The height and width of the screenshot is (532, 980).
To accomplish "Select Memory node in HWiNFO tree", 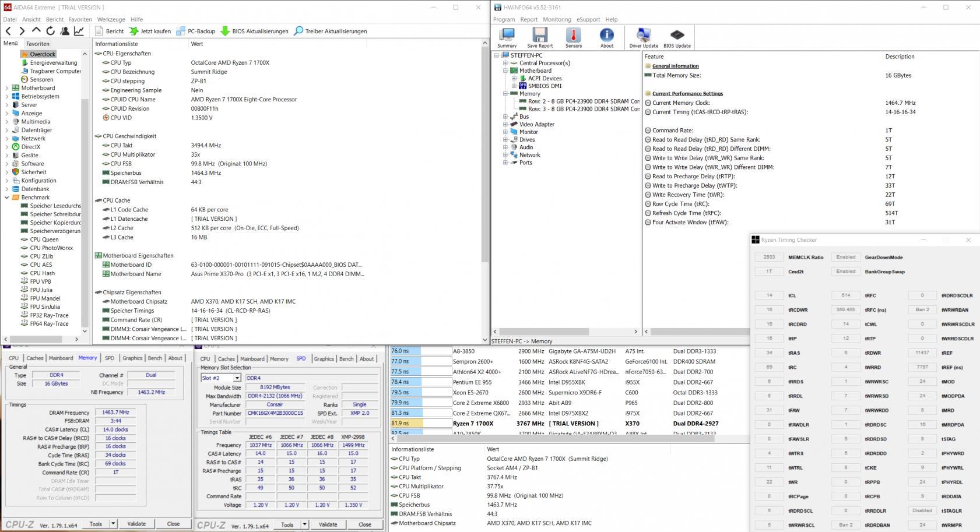I will (529, 93).
